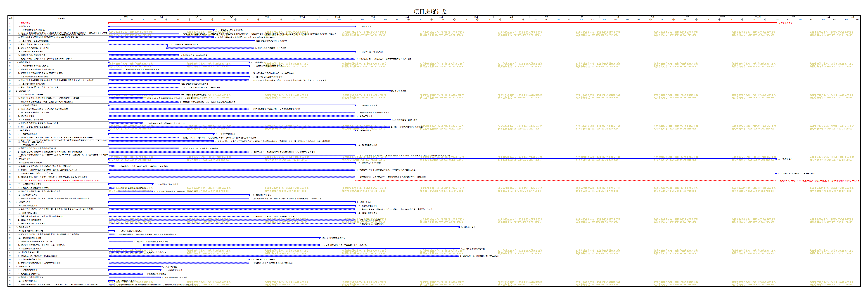The image size is (868, 287).
Task: Select row 29 制定《小微客户经理分级管理办法》 in the task list
Action: pyautogui.click(x=58, y=44)
